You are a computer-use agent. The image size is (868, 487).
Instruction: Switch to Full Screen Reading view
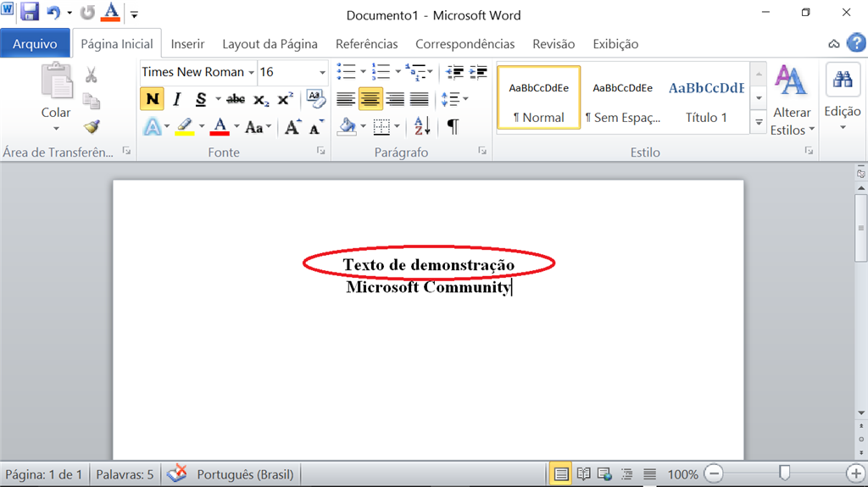[x=583, y=474]
